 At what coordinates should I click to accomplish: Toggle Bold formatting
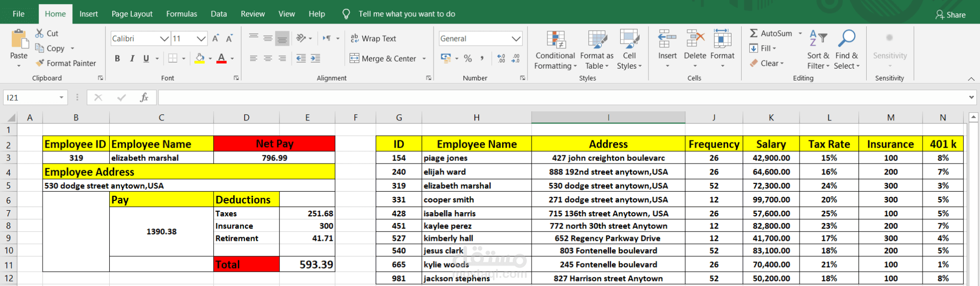point(117,58)
